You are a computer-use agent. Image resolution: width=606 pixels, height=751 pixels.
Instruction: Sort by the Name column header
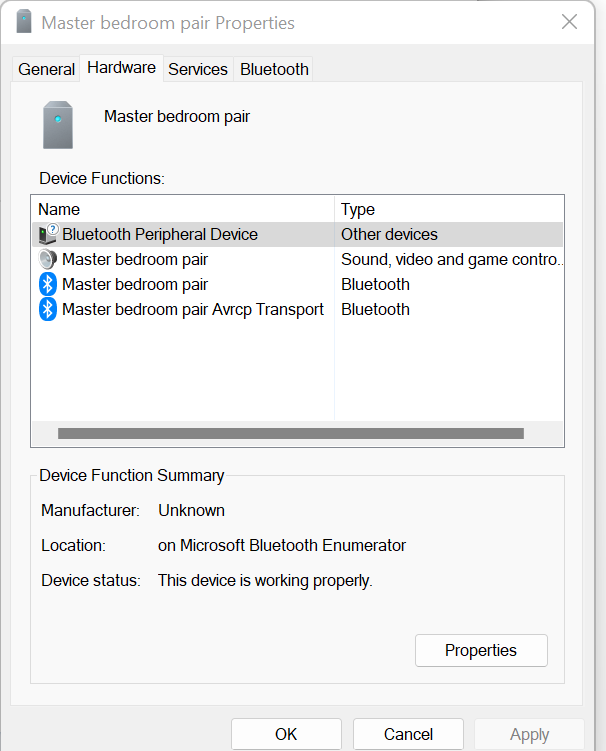[183, 209]
